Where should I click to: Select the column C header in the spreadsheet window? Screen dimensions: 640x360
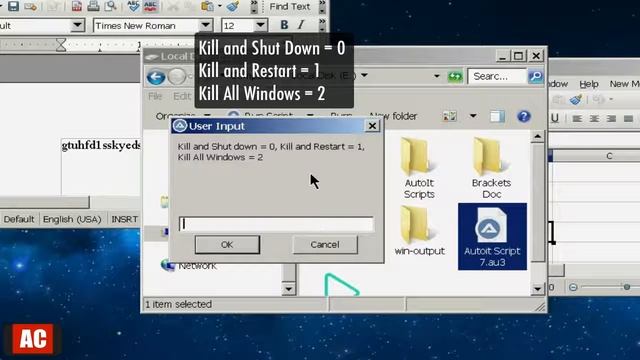[609, 156]
